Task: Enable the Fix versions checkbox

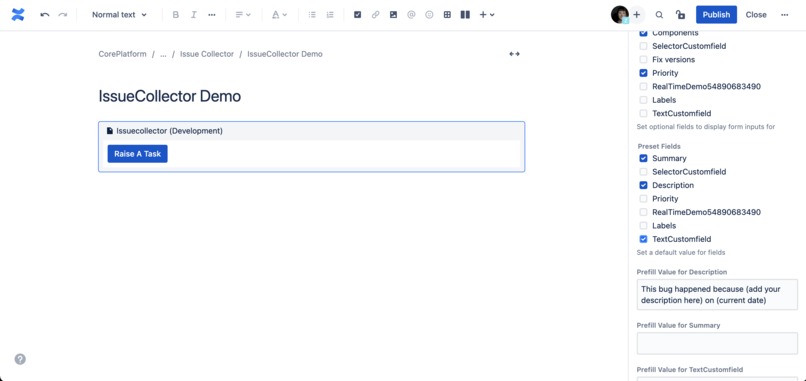Action: pyautogui.click(x=643, y=60)
